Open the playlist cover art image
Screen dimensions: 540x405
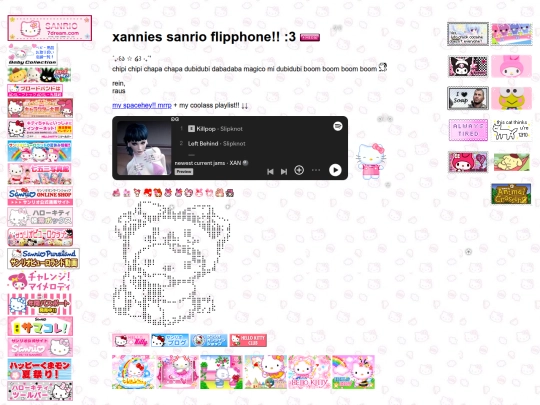pos(144,148)
